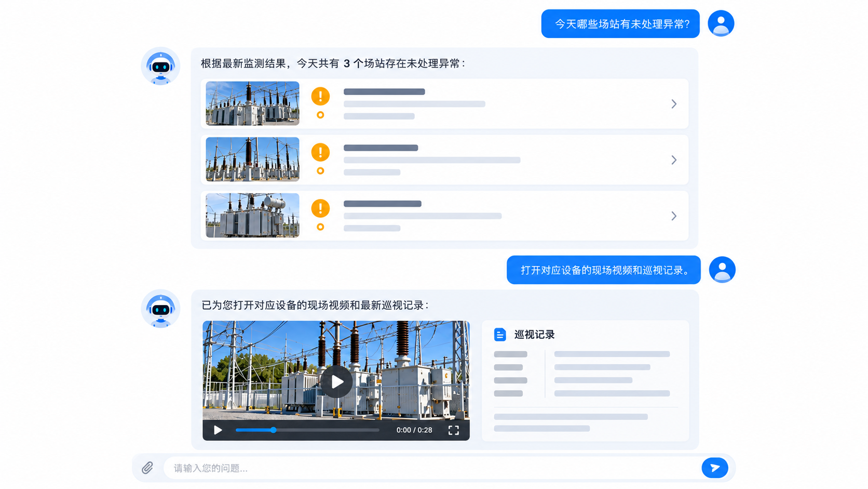The image size is (868, 489).
Task: Expand the second station anomaly via its chevron
Action: (674, 160)
